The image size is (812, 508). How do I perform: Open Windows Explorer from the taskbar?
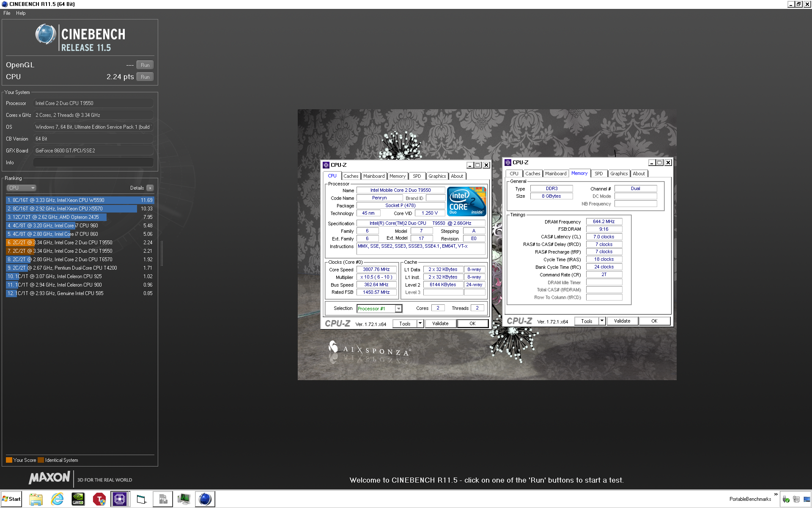point(36,499)
